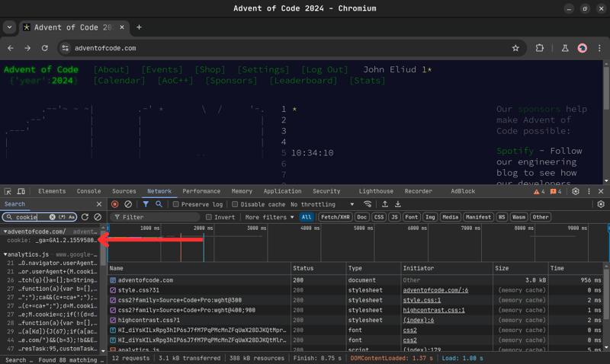Tick the Invert filter checkbox
Viewport: 610px width, 364px height.
[209, 217]
